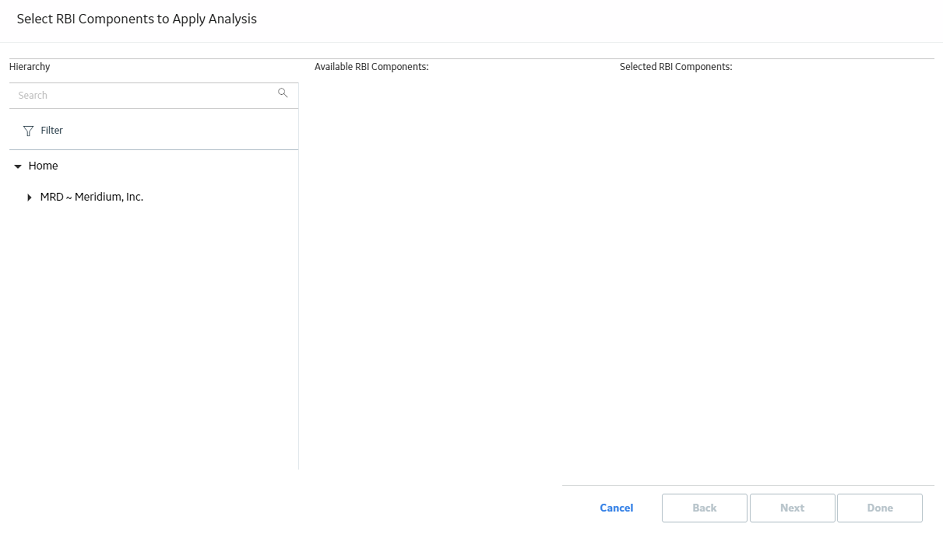Click empty Selected RBI Components list area
This screenshot has height=540, width=945.
[x=774, y=271]
